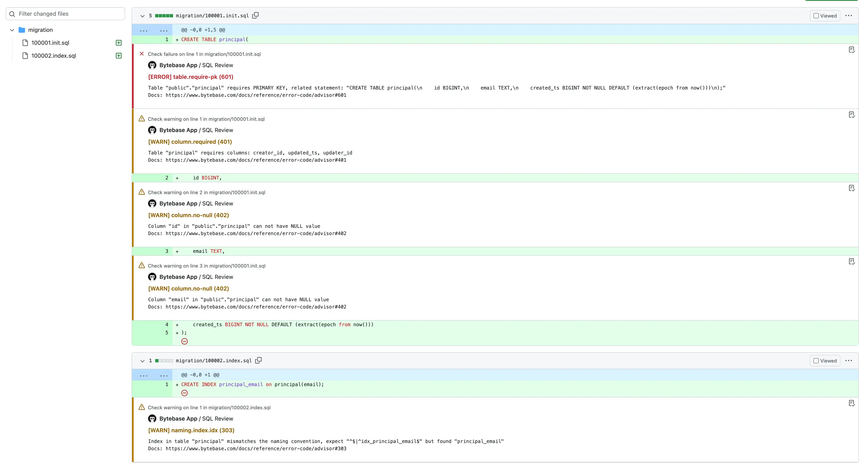This screenshot has height=473, width=868.
Task: Copy the file path of migration/100001.init.sql
Action: tap(255, 16)
